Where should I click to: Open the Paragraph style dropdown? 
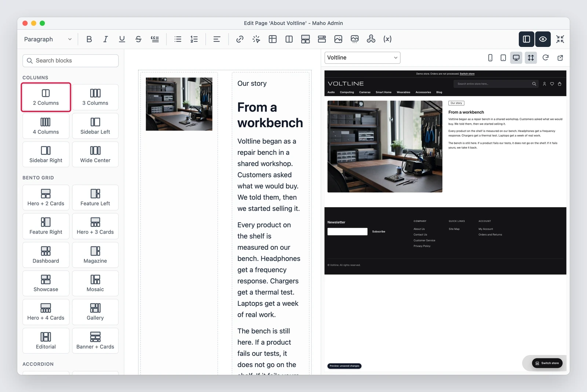point(48,39)
